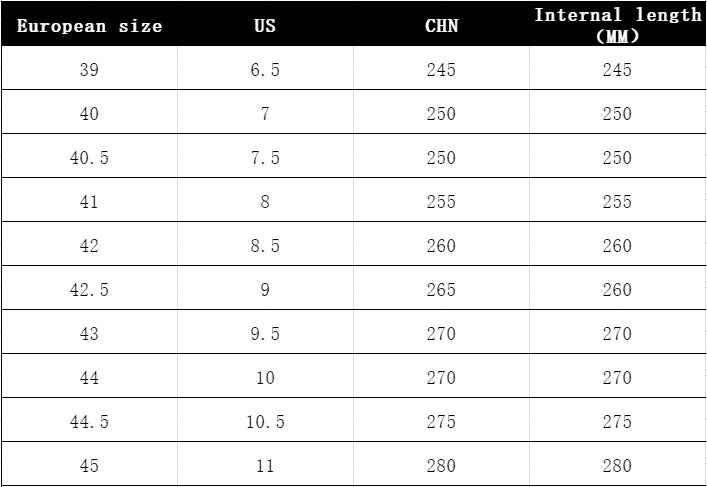Click the Internal length (MM) header

click(x=618, y=25)
